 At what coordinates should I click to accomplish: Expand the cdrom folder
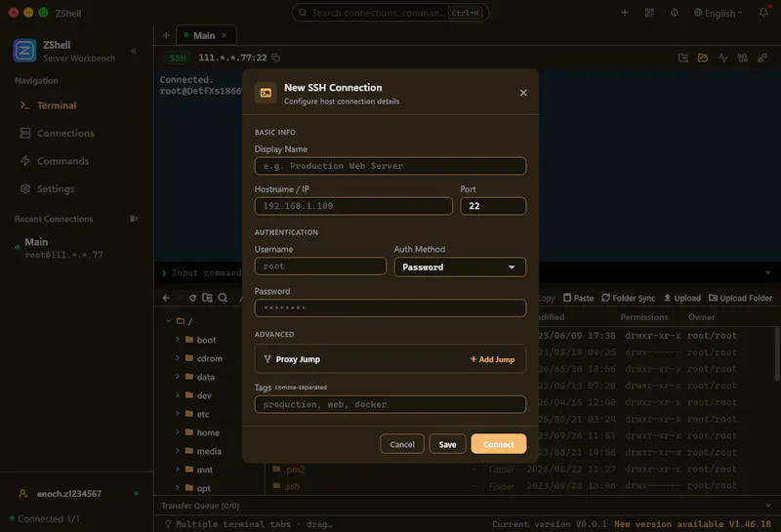point(177,357)
